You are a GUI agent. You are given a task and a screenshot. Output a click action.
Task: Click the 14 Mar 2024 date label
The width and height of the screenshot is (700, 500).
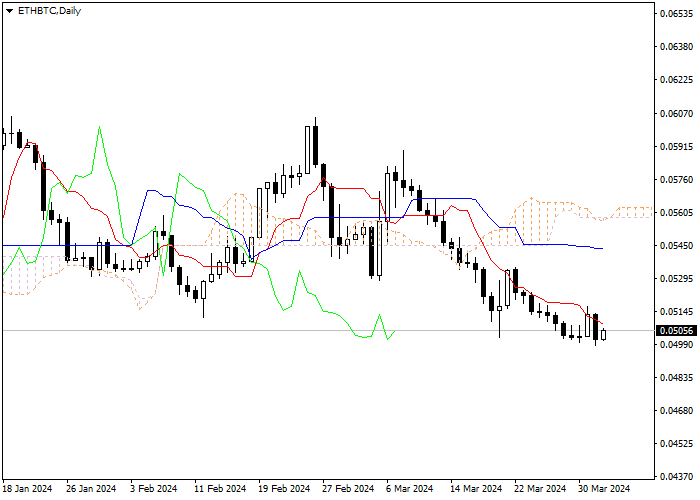pyautogui.click(x=476, y=489)
